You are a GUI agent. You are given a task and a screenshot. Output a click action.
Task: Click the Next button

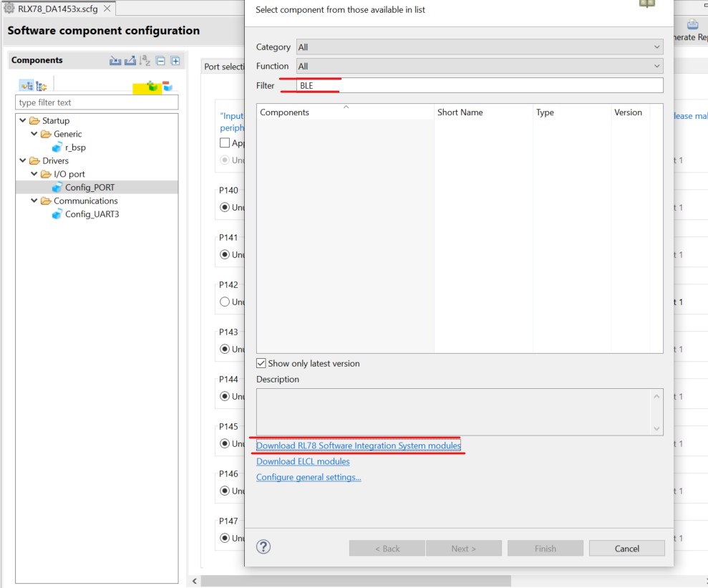point(464,549)
